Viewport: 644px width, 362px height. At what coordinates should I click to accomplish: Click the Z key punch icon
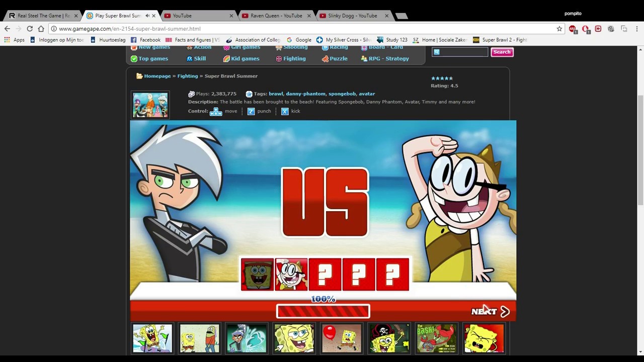(x=251, y=111)
